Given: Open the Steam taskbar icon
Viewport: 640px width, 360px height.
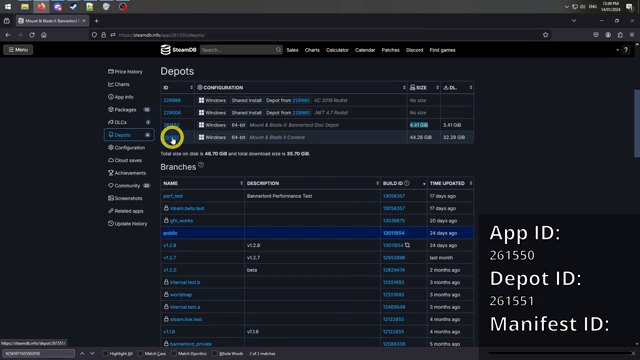Looking at the screenshot, I should (73, 7).
